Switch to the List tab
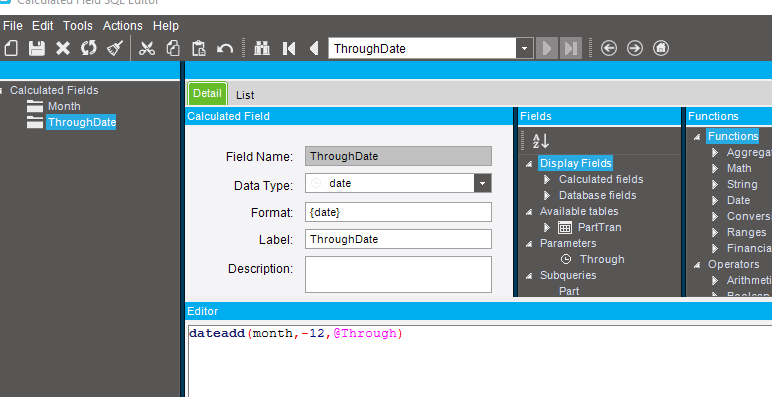Image resolution: width=772 pixels, height=397 pixels. tap(245, 95)
